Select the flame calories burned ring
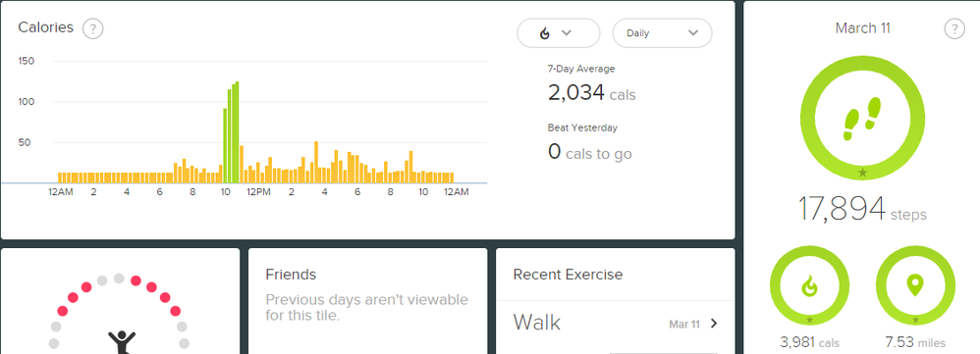 point(809,286)
